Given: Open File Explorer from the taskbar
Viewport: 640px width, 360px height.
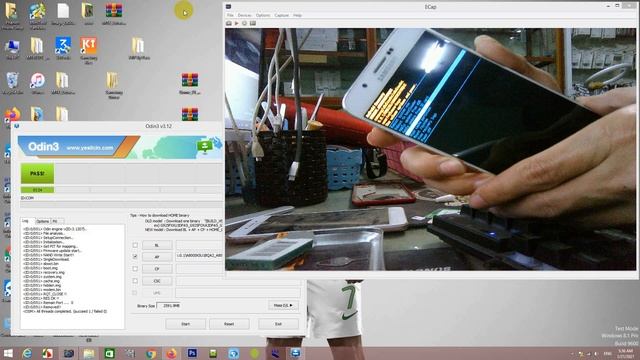Looking at the screenshot, I should click(89, 353).
